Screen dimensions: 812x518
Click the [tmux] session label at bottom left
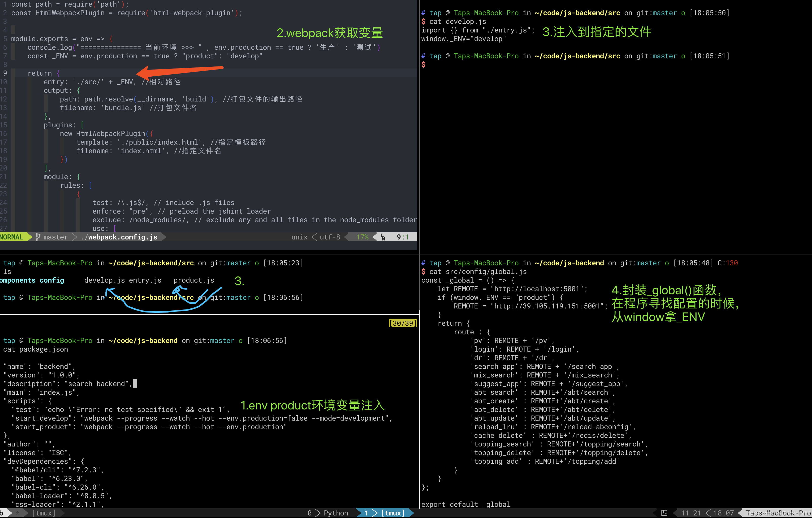(x=44, y=513)
